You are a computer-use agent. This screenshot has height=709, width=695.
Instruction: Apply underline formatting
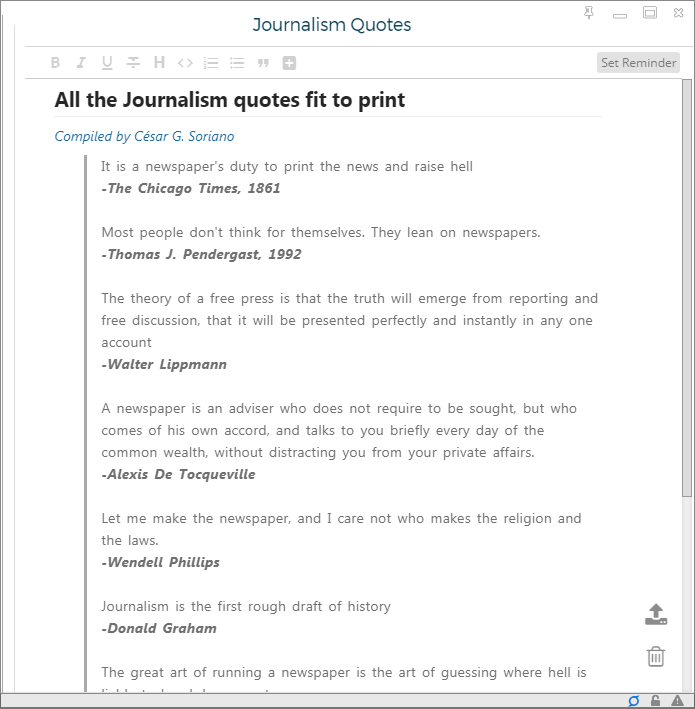tap(107, 62)
